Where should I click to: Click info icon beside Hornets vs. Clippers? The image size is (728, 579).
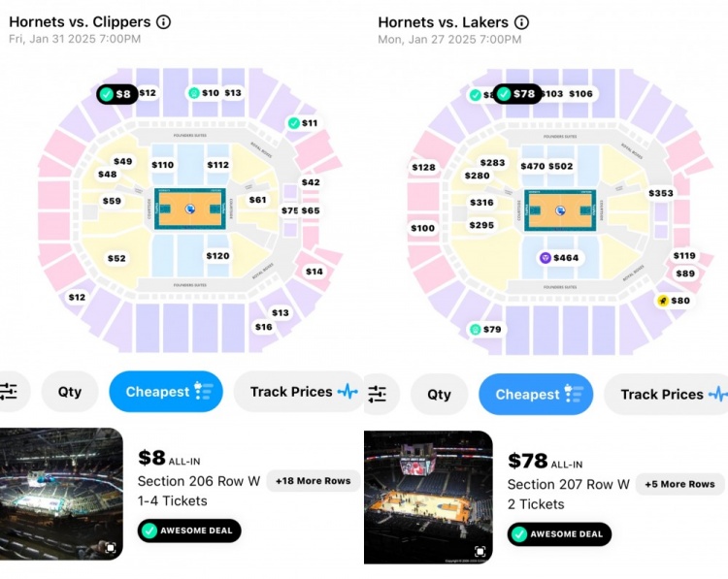pos(163,21)
